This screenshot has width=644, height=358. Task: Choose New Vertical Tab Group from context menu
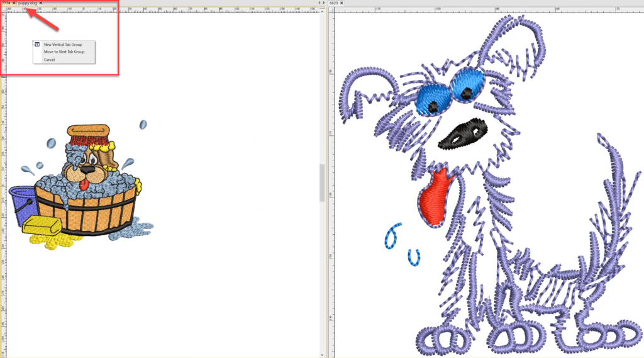(63, 45)
